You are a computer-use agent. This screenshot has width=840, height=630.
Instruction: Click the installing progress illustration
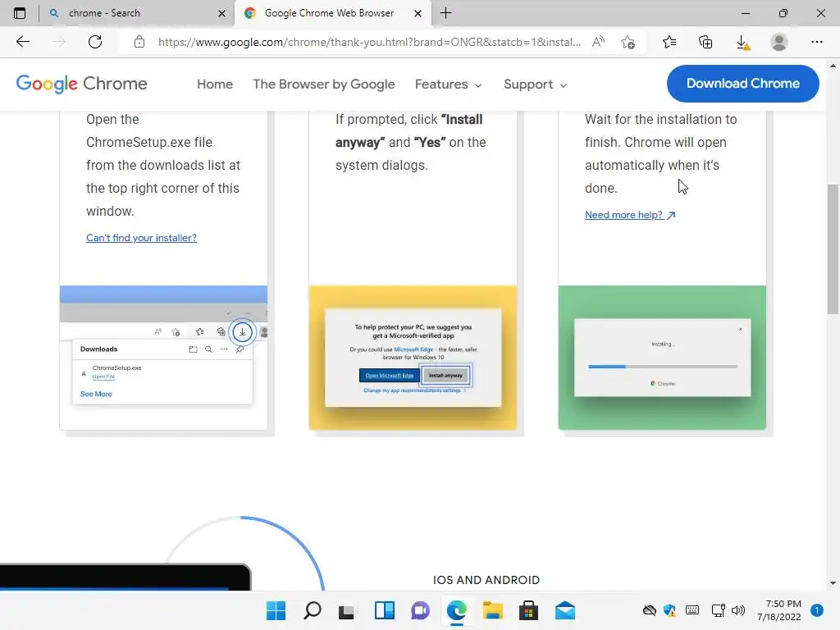tap(662, 358)
